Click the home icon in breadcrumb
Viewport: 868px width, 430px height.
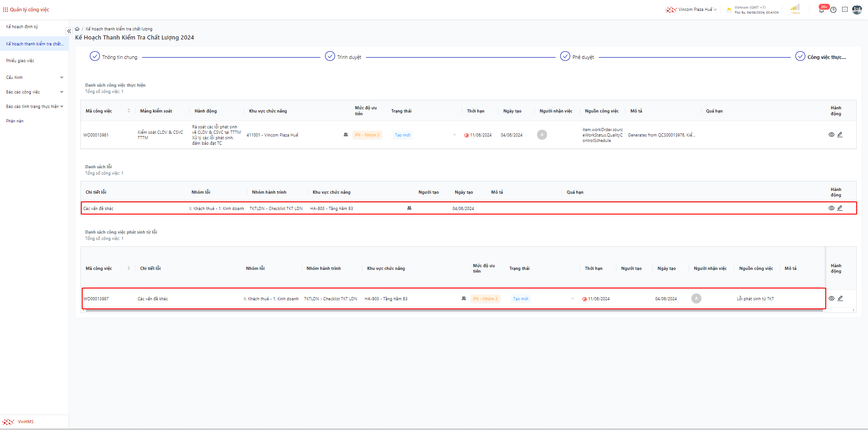click(x=77, y=29)
